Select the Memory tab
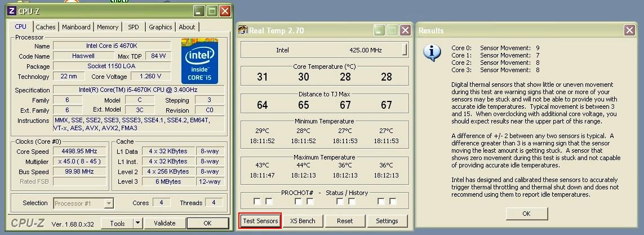The height and width of the screenshot is (235, 644). tap(108, 27)
